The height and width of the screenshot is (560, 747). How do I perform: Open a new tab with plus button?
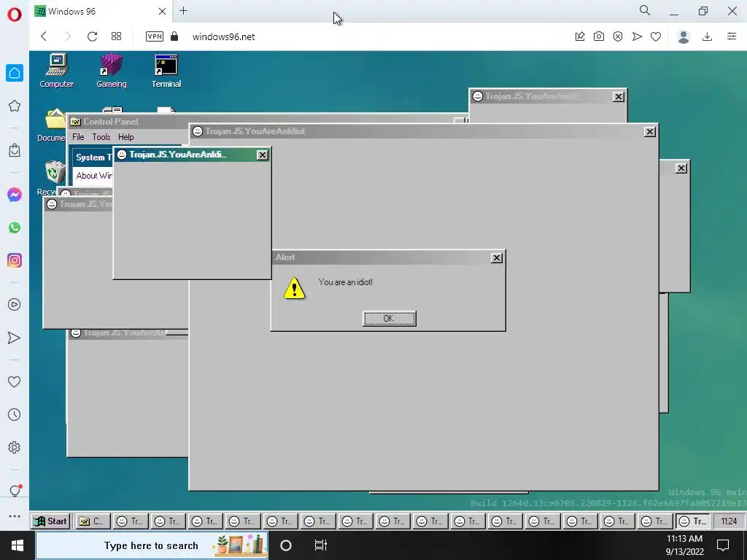click(183, 11)
